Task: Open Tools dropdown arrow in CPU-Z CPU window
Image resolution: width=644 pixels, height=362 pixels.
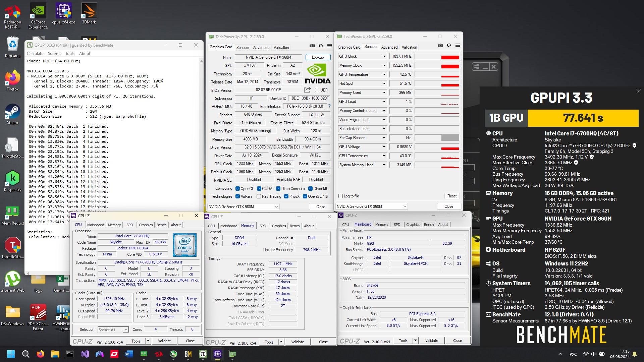Action: (x=148, y=341)
